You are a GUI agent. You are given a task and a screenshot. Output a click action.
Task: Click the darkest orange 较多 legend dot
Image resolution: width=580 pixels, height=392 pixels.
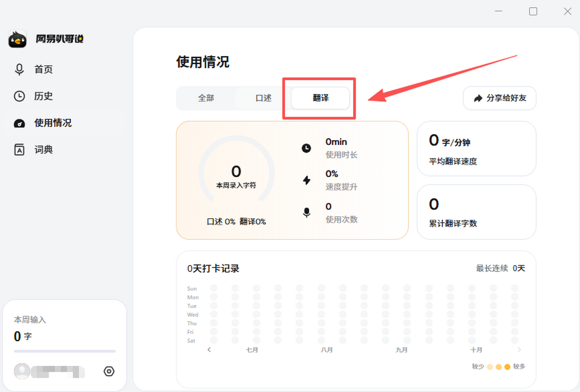point(507,367)
